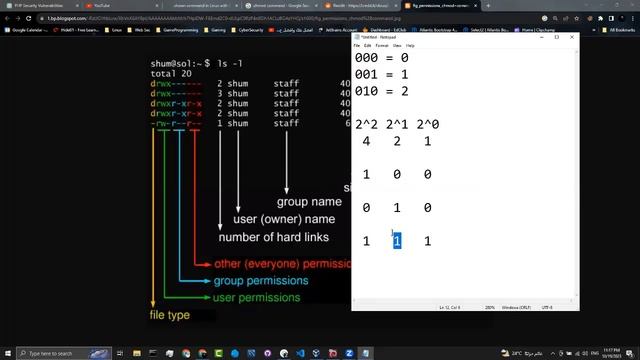This screenshot has width=640, height=360.
Task: Open the GameProgramming bookmarks folder
Action: pyautogui.click(x=177, y=30)
